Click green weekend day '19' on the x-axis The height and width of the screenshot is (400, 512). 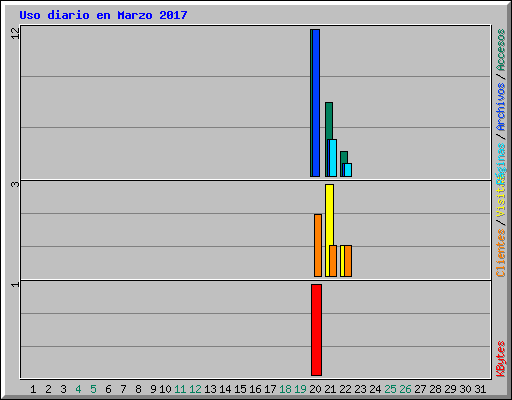coord(300,389)
